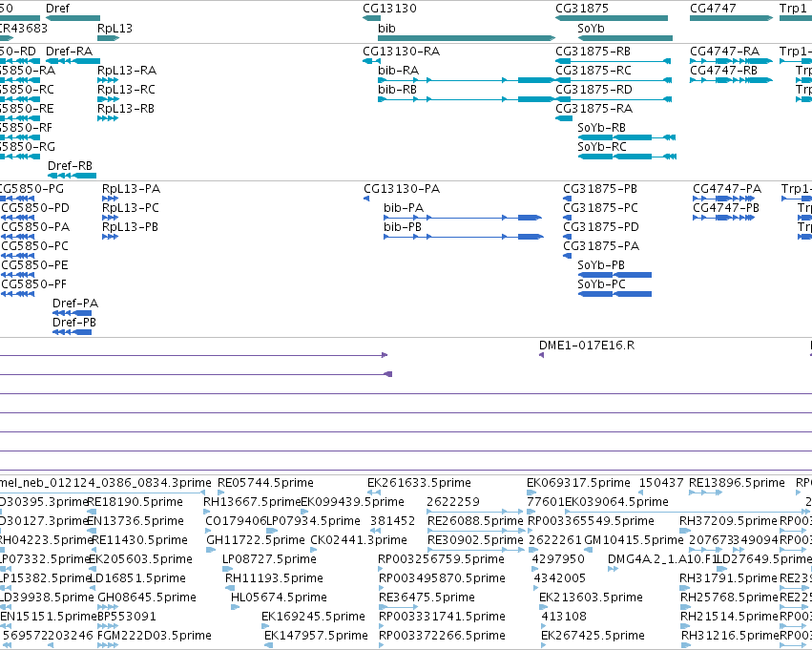
Task: Select transcript RpL13-RB
Action: tap(108, 118)
